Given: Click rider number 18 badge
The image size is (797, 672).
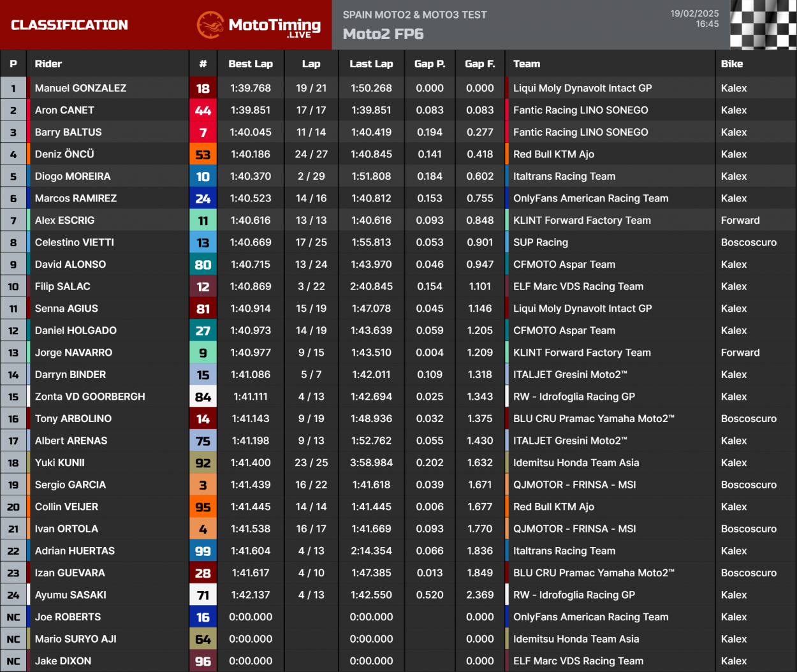Looking at the screenshot, I should (x=203, y=89).
